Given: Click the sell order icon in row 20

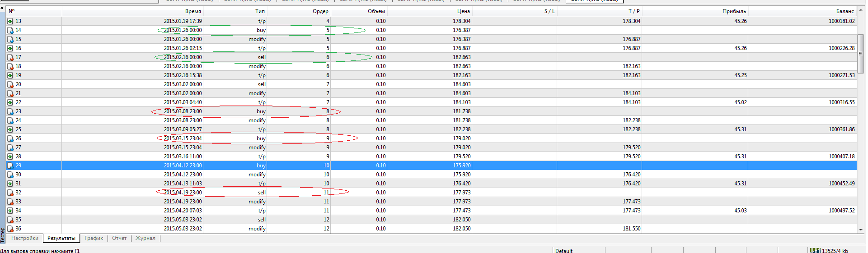Looking at the screenshot, I should click(x=10, y=84).
